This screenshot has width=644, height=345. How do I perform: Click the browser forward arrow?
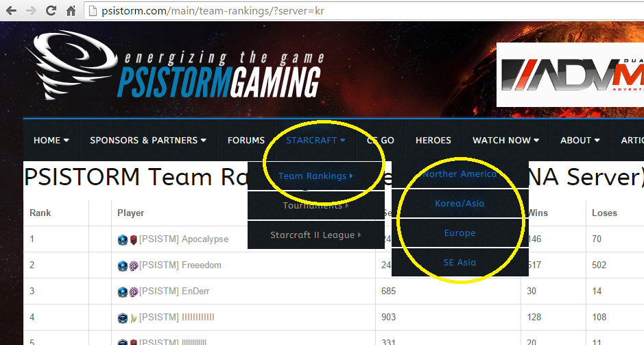[x=31, y=11]
